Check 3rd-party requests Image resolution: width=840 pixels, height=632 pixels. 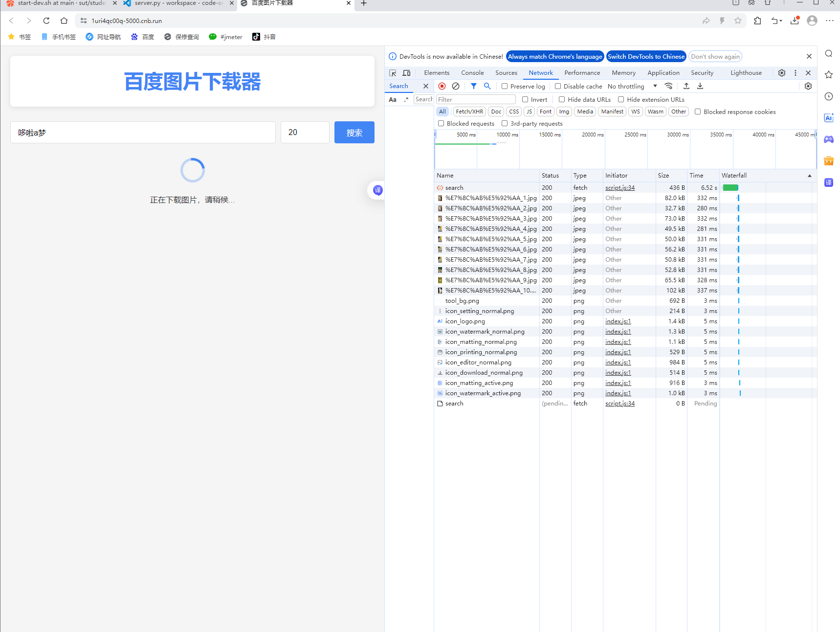tap(505, 123)
